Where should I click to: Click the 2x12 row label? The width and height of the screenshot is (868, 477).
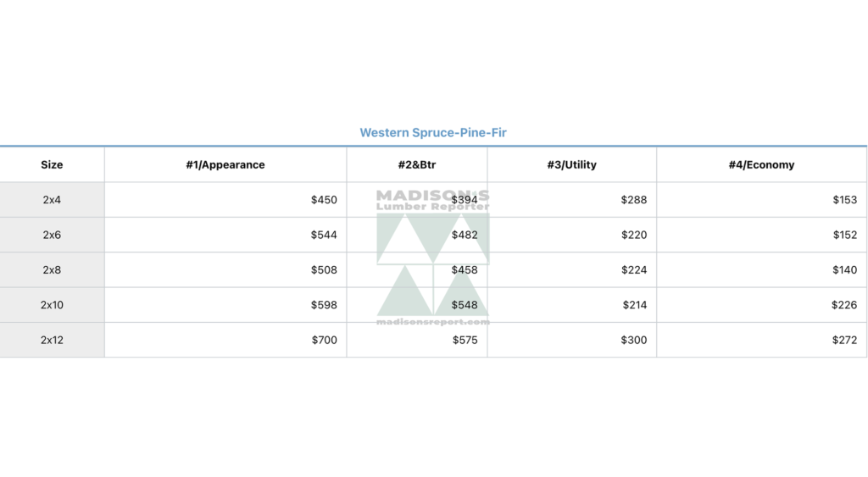[52, 340]
